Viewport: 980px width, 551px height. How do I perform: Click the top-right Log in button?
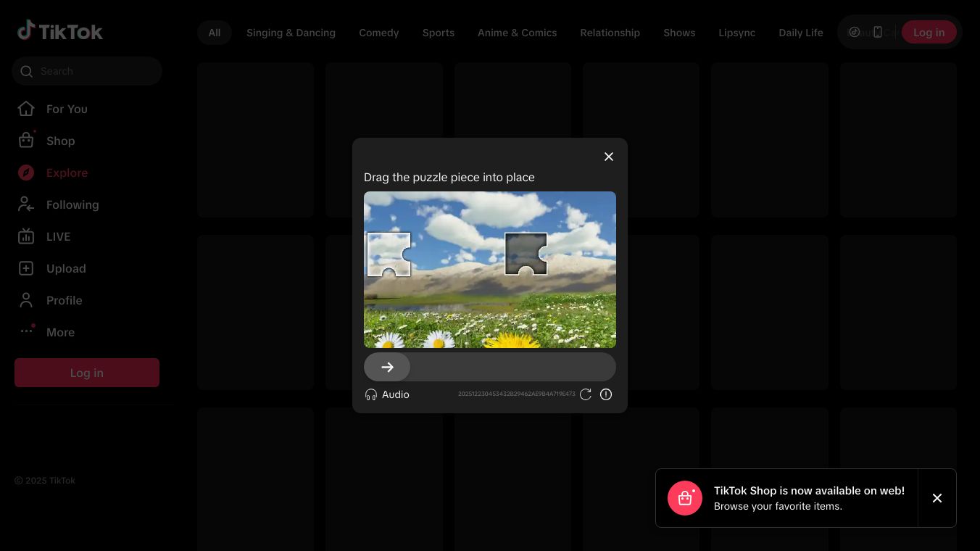pyautogui.click(x=929, y=33)
